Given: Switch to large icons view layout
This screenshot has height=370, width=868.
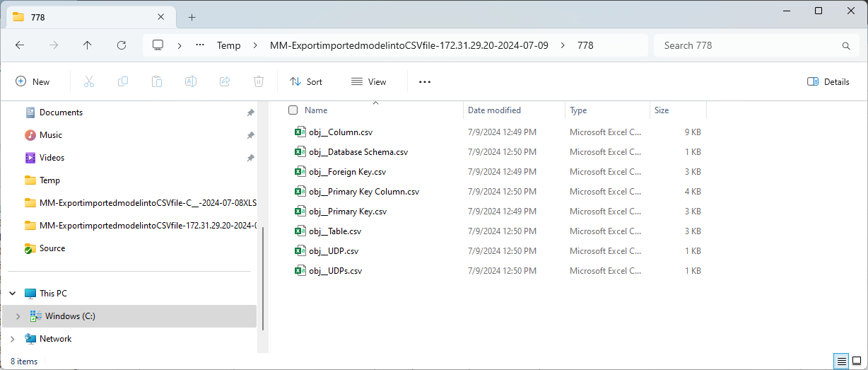Looking at the screenshot, I should click(856, 361).
